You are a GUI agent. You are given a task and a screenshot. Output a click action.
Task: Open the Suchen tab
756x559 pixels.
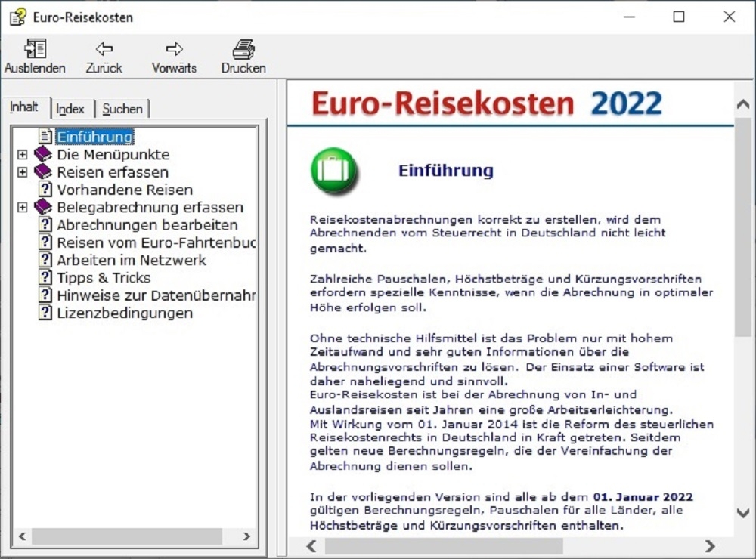pyautogui.click(x=122, y=109)
